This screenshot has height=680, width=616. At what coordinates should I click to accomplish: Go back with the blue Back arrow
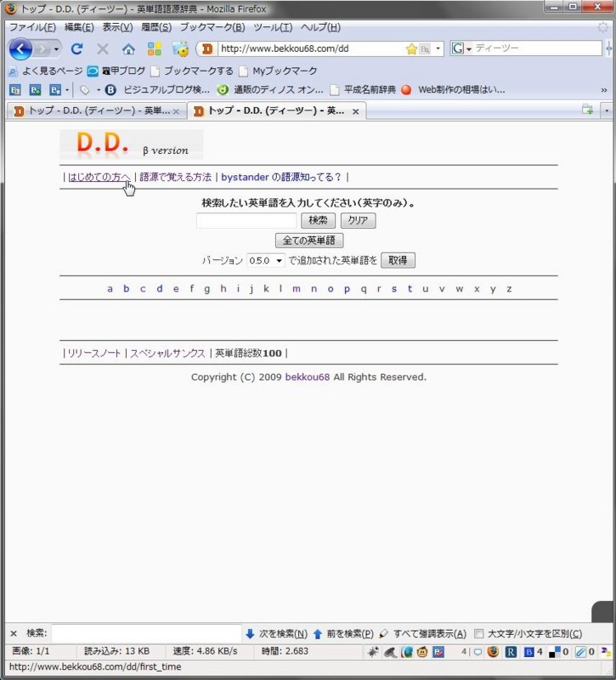20,49
